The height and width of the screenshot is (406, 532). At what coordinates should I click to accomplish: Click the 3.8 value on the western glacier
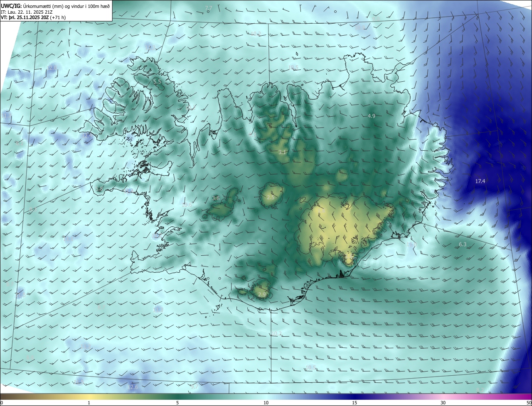pos(216,198)
